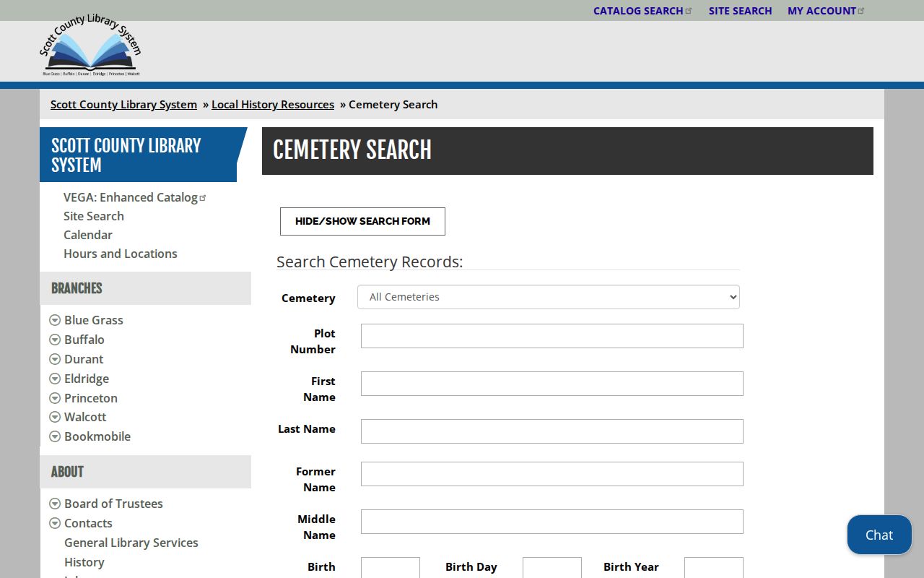The width and height of the screenshot is (924, 578).
Task: Go to Local History Resources breadcrumb
Action: point(273,105)
